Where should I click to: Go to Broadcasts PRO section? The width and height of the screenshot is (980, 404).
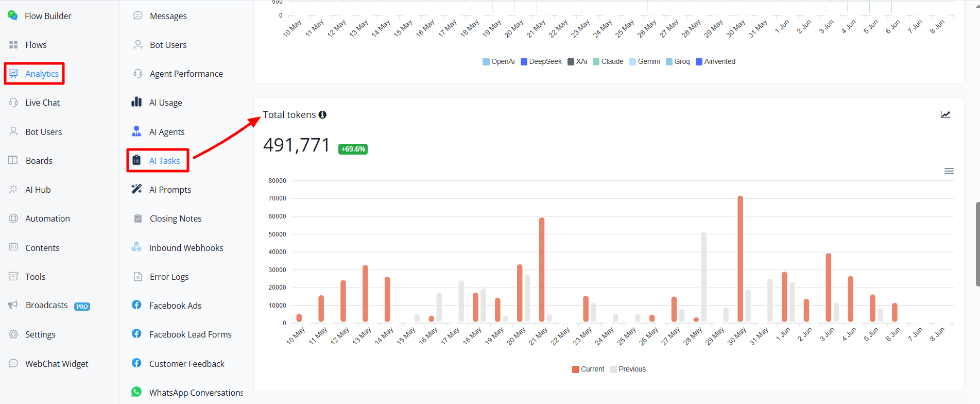pyautogui.click(x=49, y=306)
